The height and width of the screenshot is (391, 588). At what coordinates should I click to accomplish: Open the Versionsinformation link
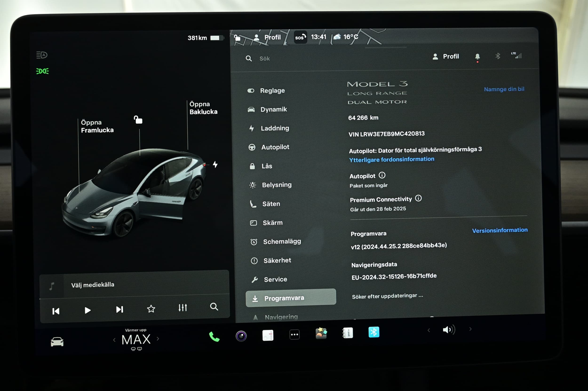point(500,230)
